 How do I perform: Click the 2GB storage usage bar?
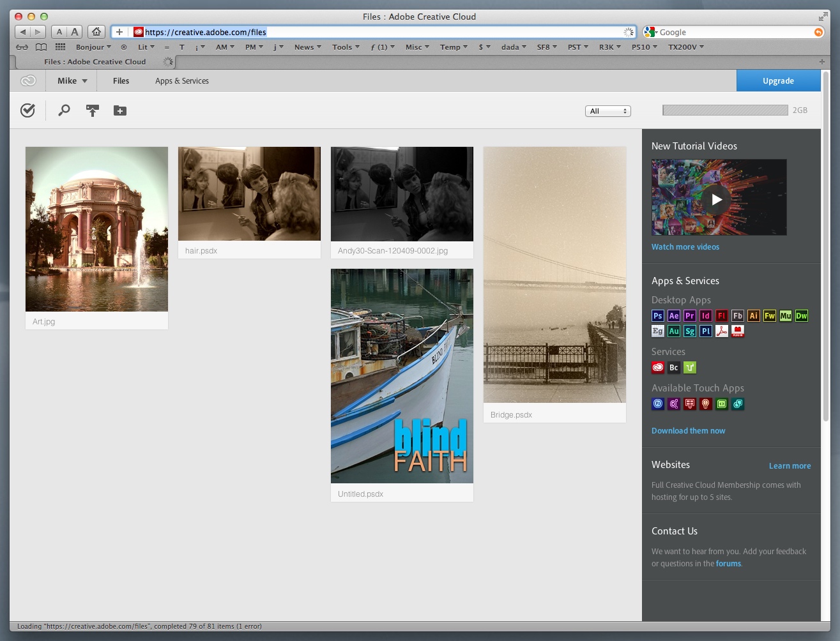[x=725, y=110]
